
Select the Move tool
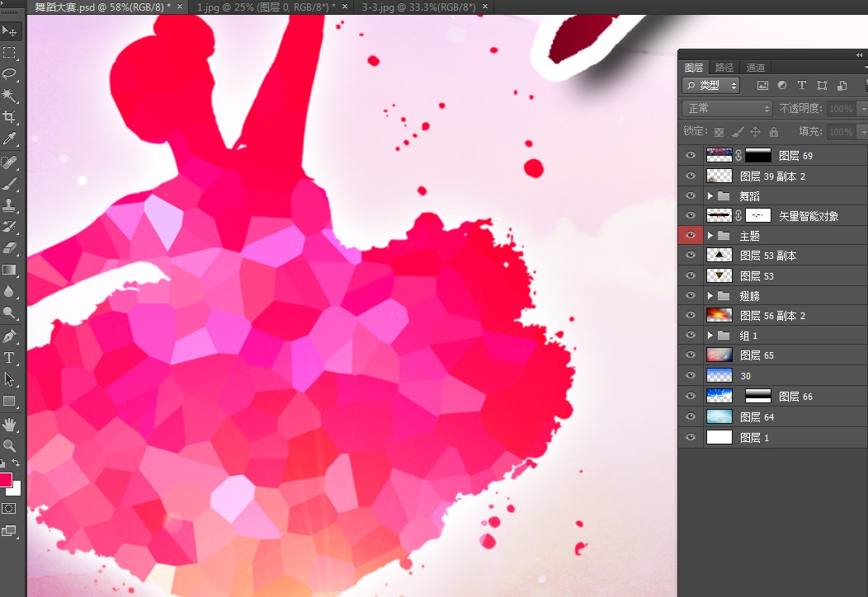pyautogui.click(x=9, y=31)
